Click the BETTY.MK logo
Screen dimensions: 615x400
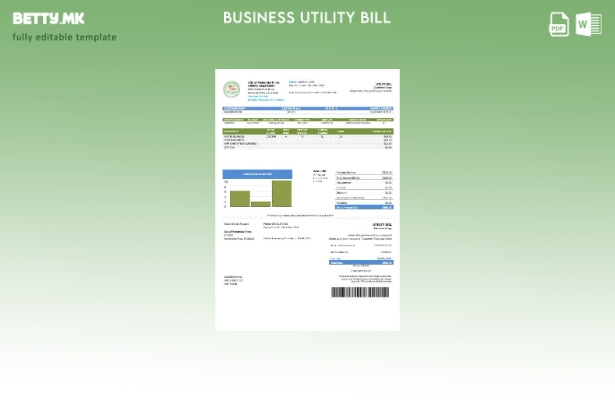pyautogui.click(x=47, y=17)
